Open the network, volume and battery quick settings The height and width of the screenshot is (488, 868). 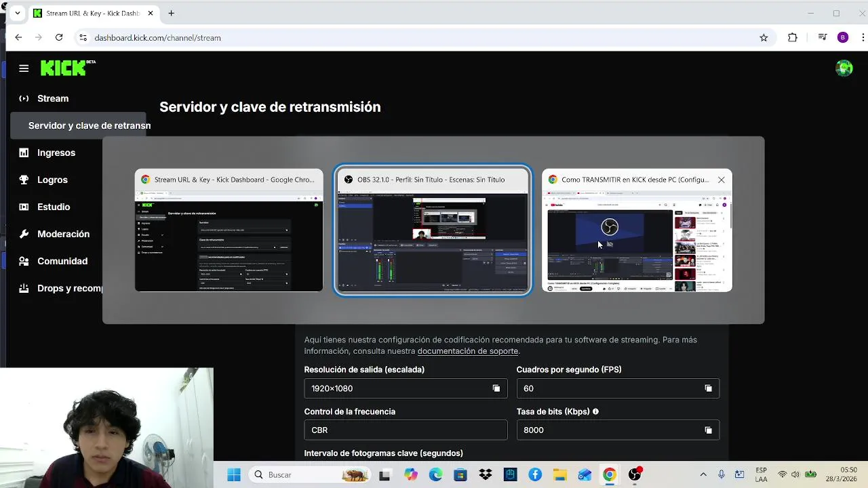796,474
